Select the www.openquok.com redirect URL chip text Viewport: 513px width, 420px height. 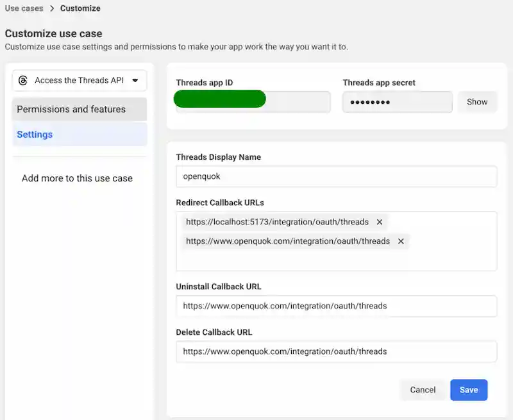point(288,241)
